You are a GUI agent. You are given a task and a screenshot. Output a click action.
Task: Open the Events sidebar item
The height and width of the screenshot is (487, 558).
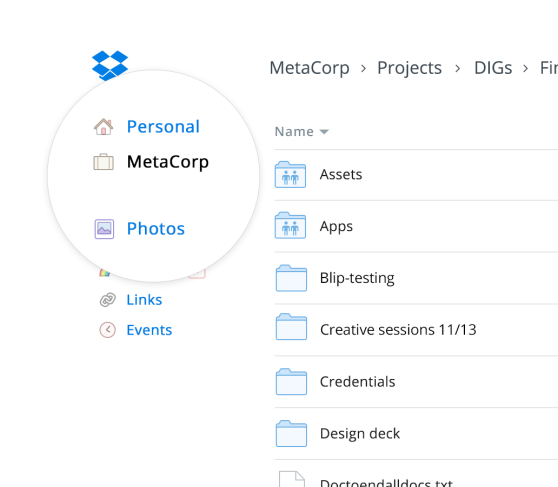tap(149, 330)
